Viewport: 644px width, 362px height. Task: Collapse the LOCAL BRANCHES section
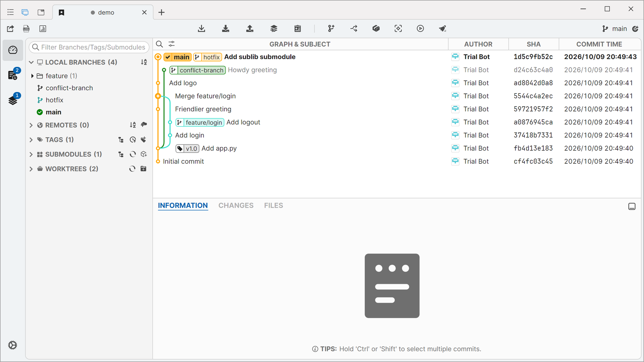31,62
